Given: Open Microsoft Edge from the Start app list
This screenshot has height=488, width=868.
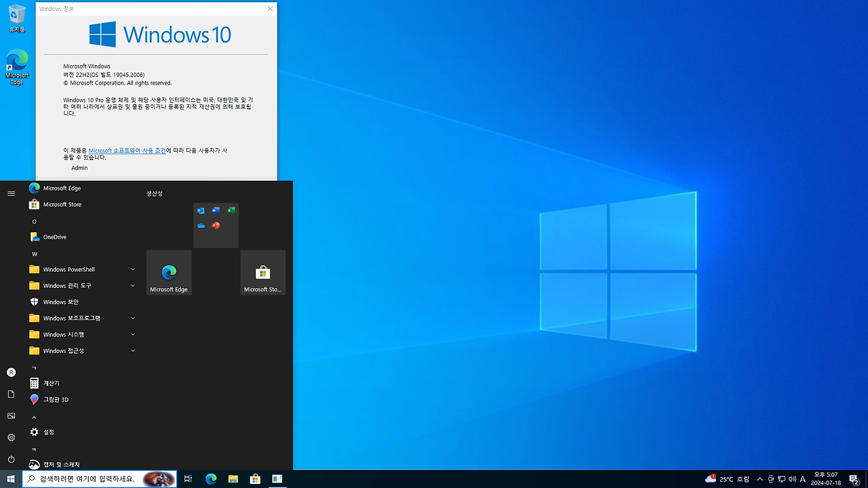Looking at the screenshot, I should tap(81, 188).
